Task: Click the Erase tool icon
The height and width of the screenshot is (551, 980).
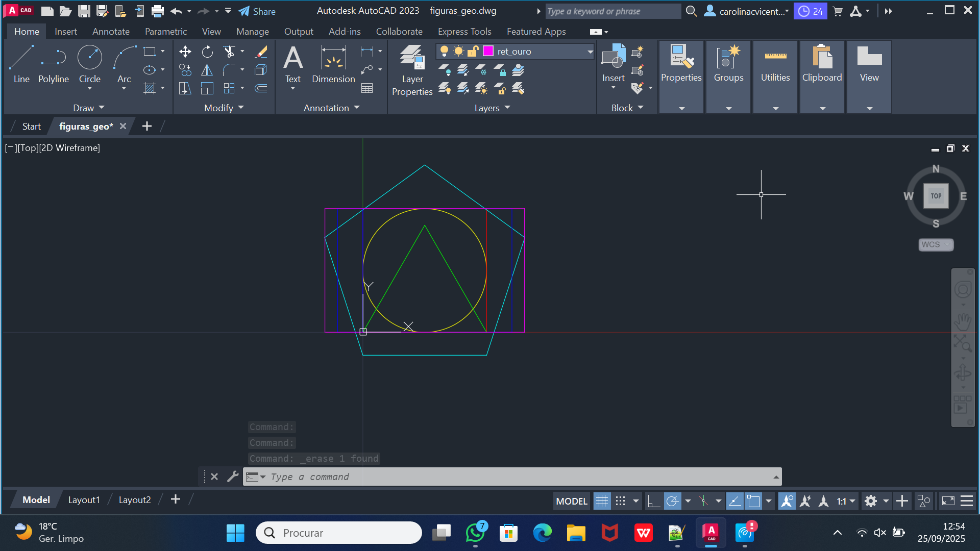Action: pos(261,52)
